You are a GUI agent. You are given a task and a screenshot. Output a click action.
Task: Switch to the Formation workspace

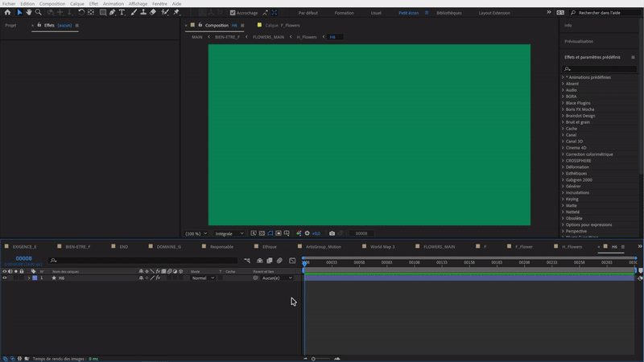tap(344, 13)
